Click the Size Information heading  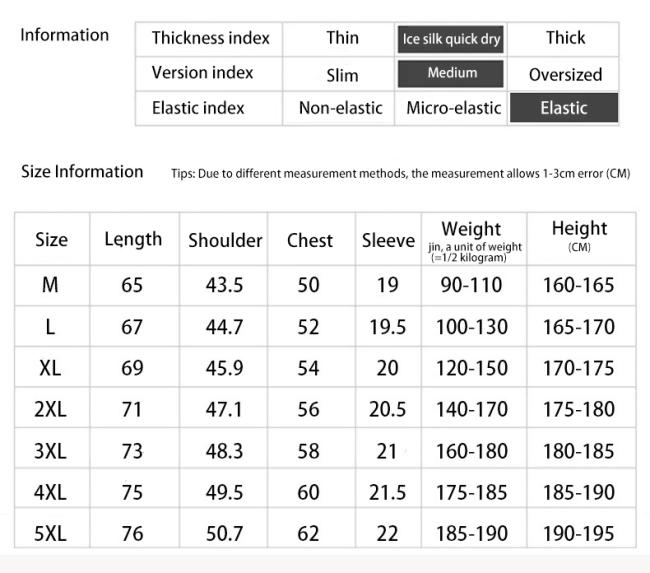82,172
